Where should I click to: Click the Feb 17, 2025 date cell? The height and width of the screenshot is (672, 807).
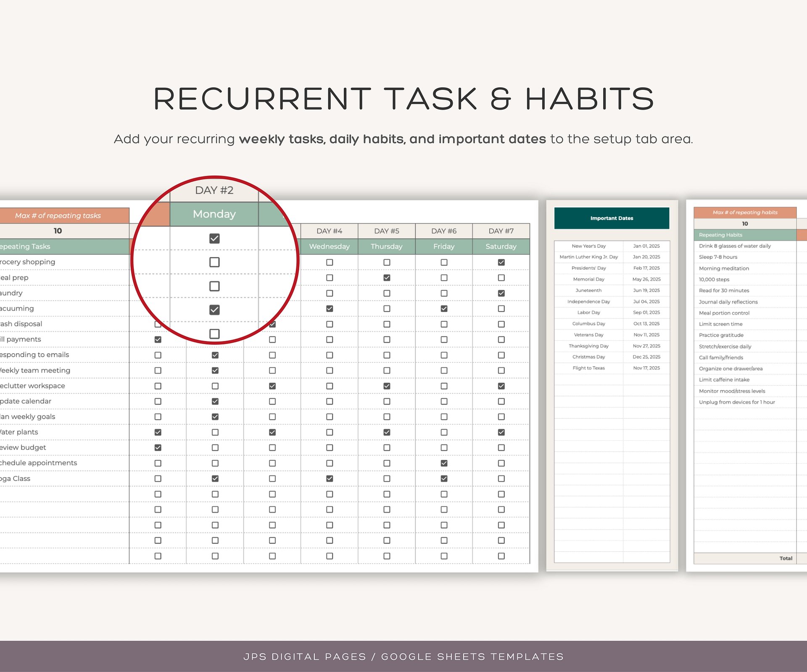point(646,268)
